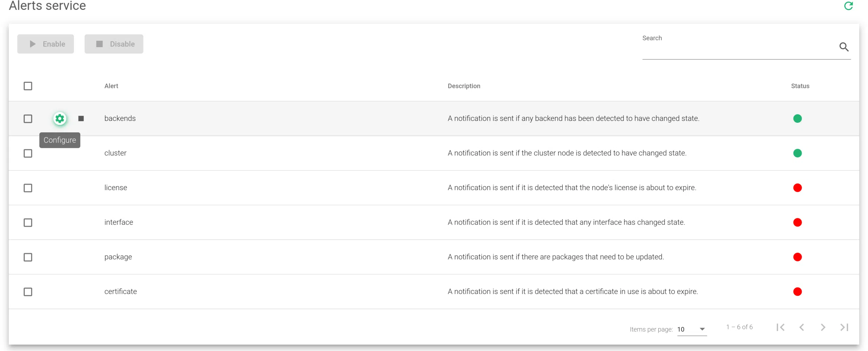Click the stop icon in backends row
Image resolution: width=868 pixels, height=351 pixels.
tap(81, 118)
